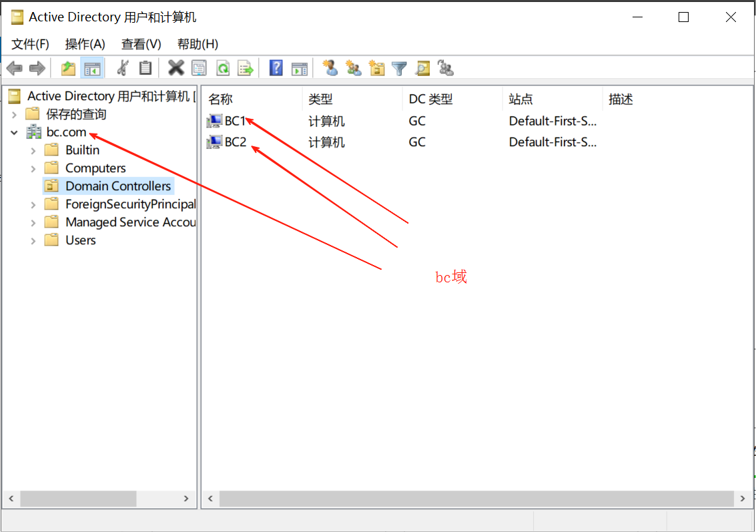
Task: Collapse the bc.com domain node
Action: (15, 133)
